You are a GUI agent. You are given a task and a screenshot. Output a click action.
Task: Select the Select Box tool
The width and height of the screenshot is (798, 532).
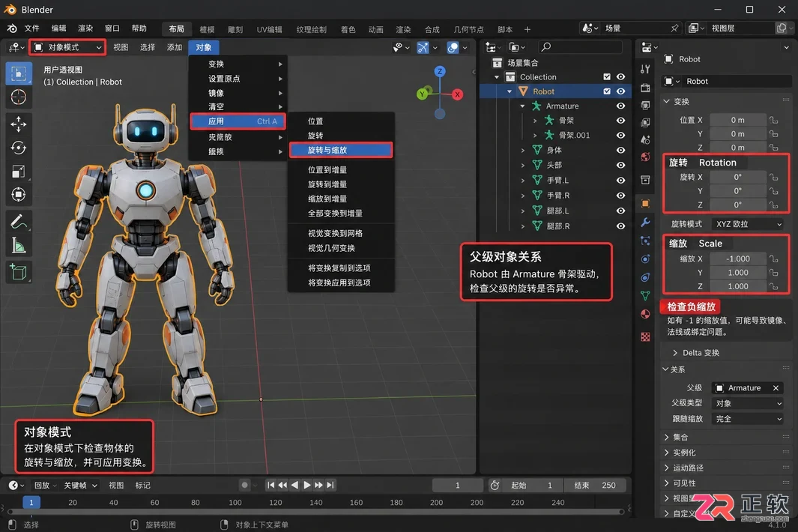click(x=19, y=74)
